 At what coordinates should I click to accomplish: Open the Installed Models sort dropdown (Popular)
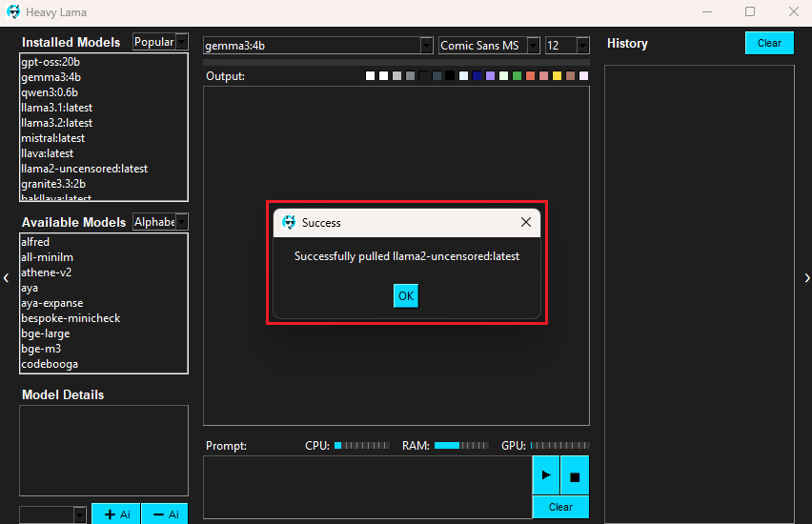(x=181, y=41)
